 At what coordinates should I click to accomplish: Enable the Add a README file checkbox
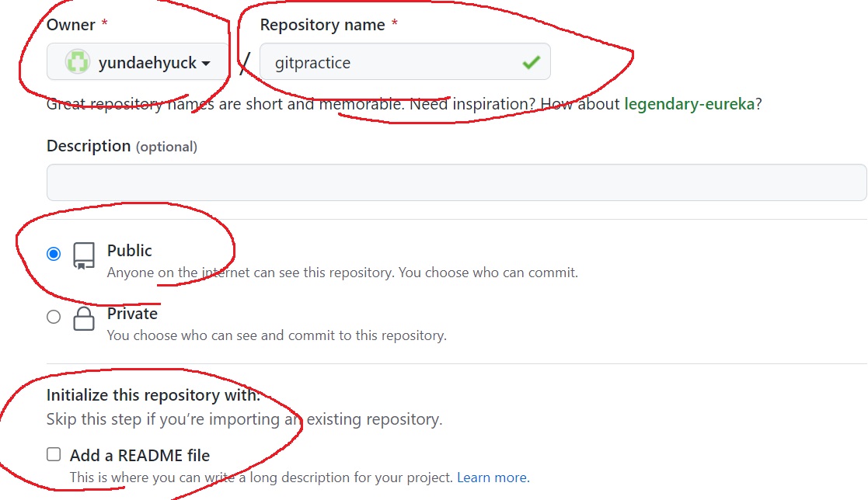point(54,455)
